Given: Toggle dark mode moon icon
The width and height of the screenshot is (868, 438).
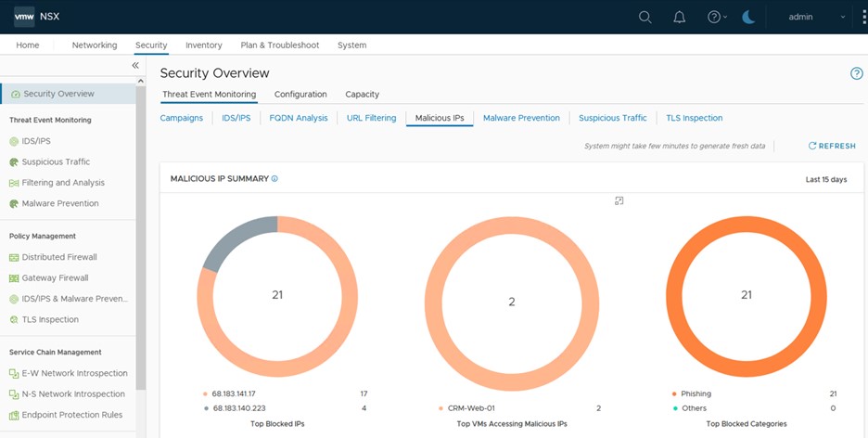Looking at the screenshot, I should pyautogui.click(x=747, y=17).
